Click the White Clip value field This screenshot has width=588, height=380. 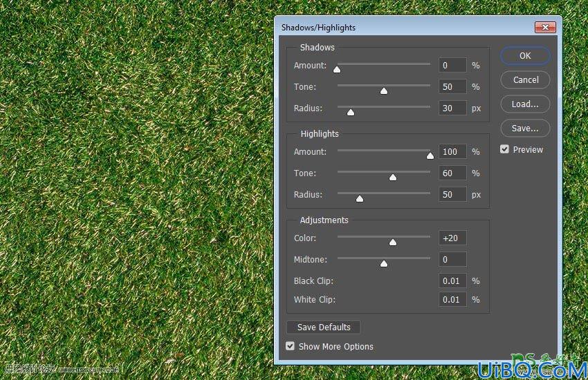pos(452,299)
